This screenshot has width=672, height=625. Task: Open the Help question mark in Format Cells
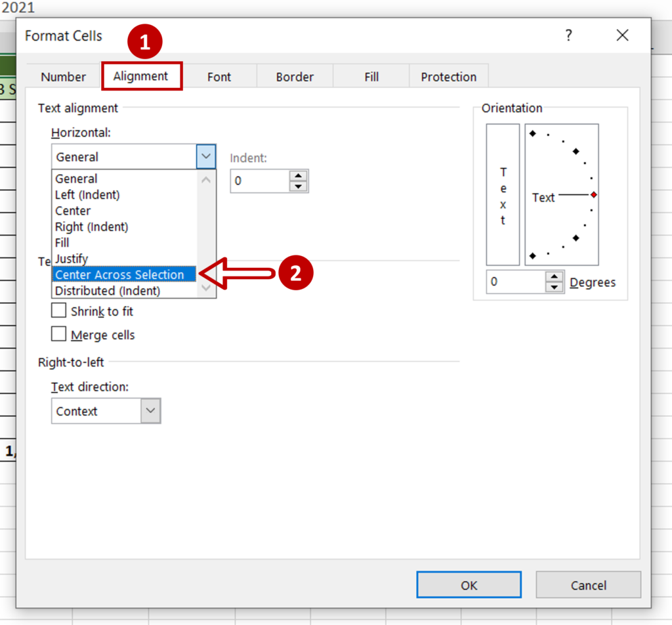[568, 35]
